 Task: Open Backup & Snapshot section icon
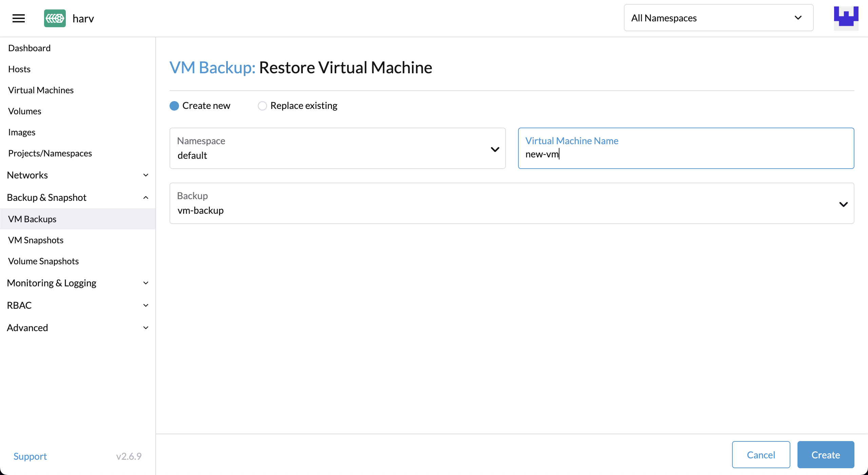click(145, 196)
